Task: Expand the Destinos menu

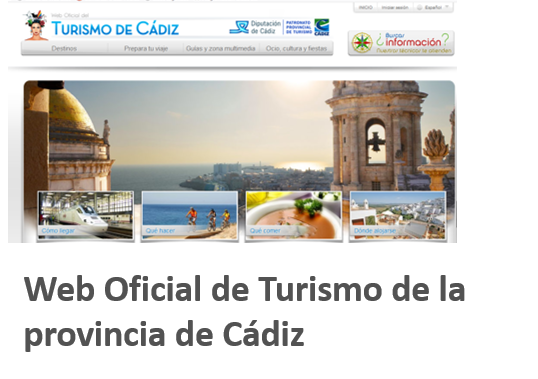Action: [64, 48]
